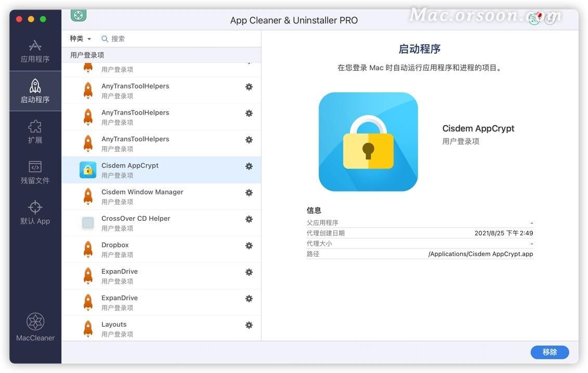Select the 扩展 (Extensions) sidebar icon
This screenshot has height=373, width=588.
click(35, 131)
